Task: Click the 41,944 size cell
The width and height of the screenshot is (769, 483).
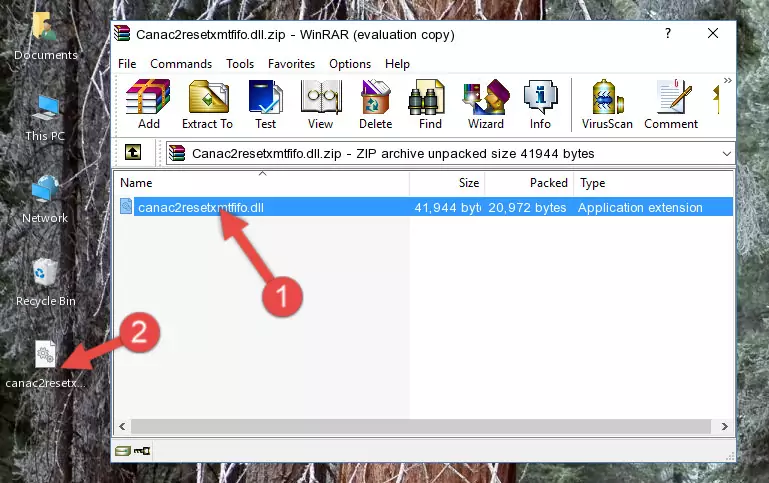Action: pos(447,207)
